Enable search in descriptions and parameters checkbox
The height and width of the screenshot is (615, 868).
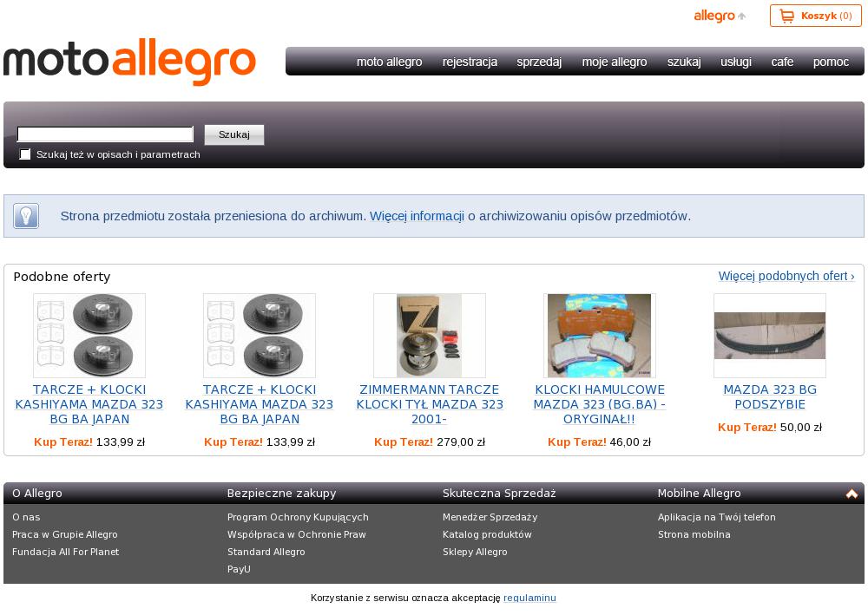[25, 154]
